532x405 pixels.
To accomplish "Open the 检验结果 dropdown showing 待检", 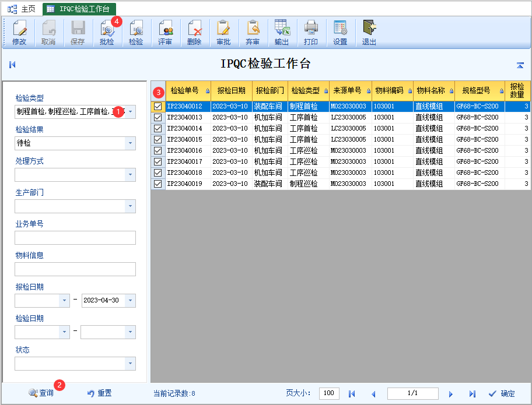I will point(130,143).
